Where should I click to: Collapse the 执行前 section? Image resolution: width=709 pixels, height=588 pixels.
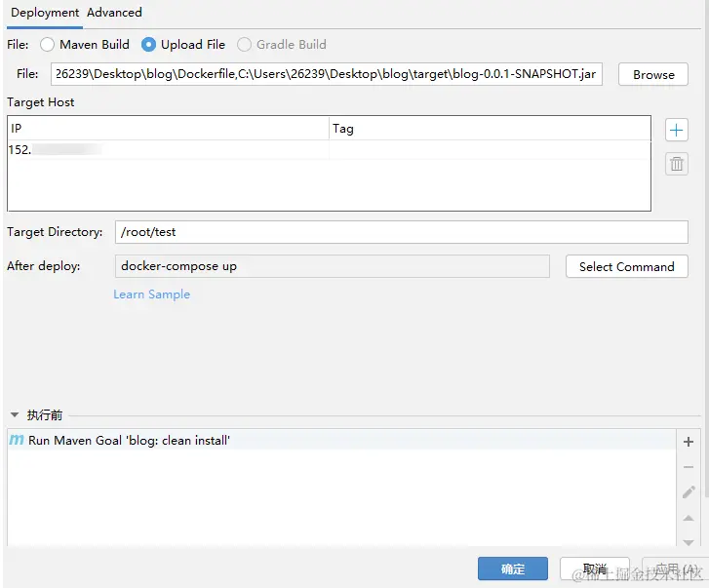(x=15, y=414)
